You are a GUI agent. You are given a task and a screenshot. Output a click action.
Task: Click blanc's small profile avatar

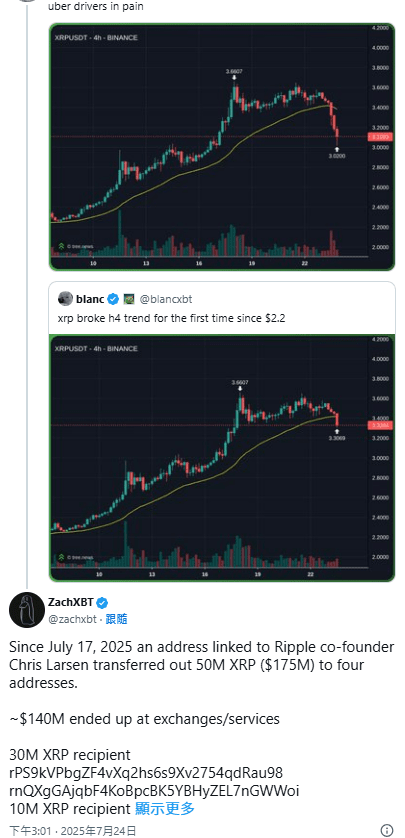(x=65, y=298)
